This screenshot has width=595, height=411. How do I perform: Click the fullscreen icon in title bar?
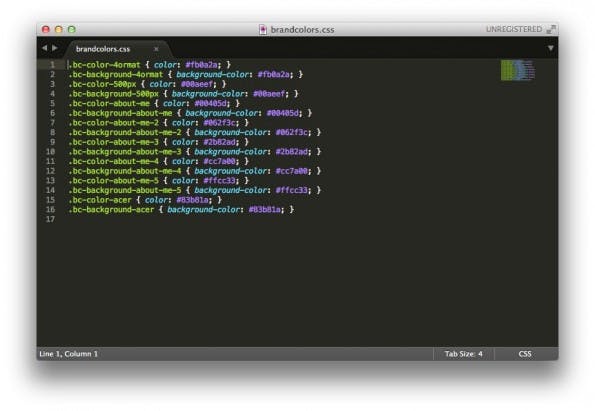[x=551, y=29]
